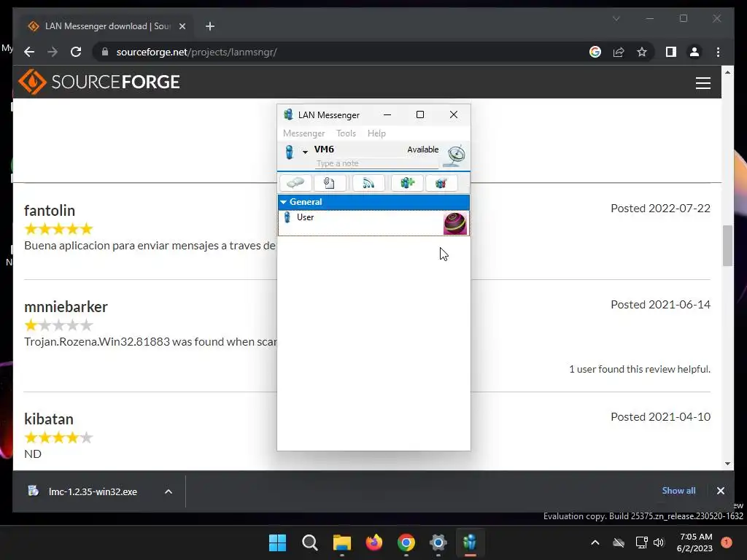Viewport: 747px width, 560px height.
Task: Click "1 user found this review helpful." text
Action: click(639, 369)
